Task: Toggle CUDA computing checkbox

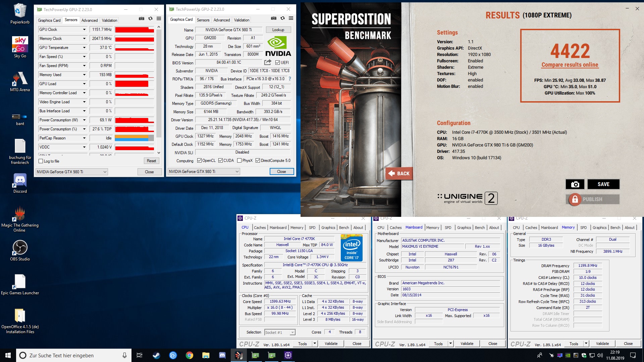Action: (220, 161)
